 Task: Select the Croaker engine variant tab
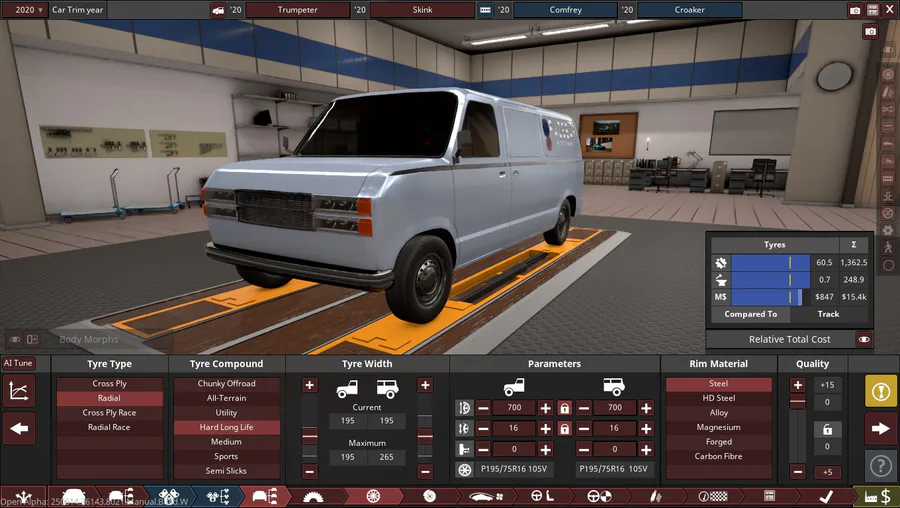pos(689,10)
